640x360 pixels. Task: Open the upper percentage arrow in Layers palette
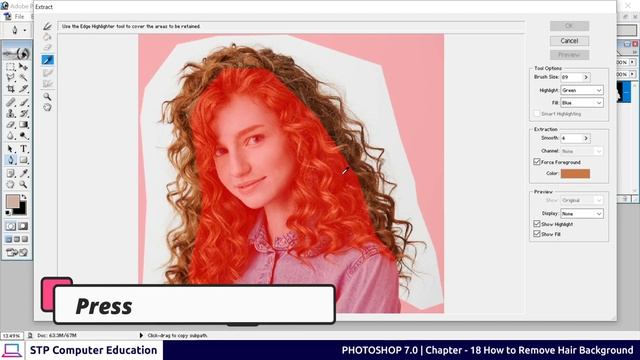[632, 62]
